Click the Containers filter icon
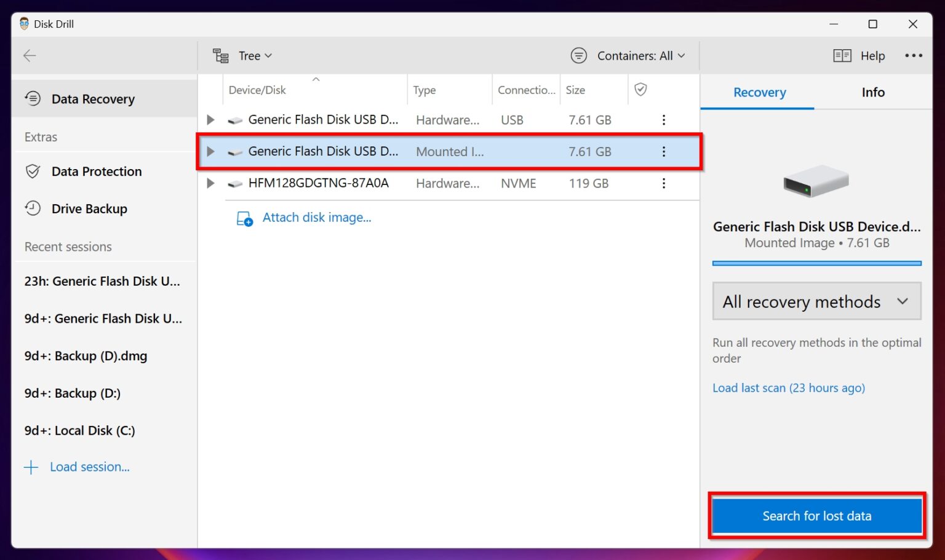The image size is (945, 560). 578,55
